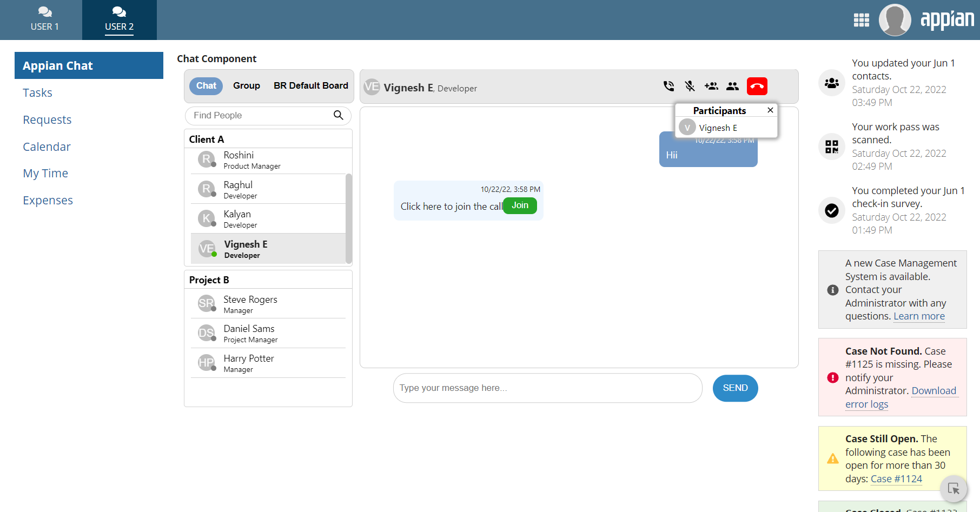The image size is (980, 512).
Task: Toggle the participants list icon
Action: pos(732,86)
